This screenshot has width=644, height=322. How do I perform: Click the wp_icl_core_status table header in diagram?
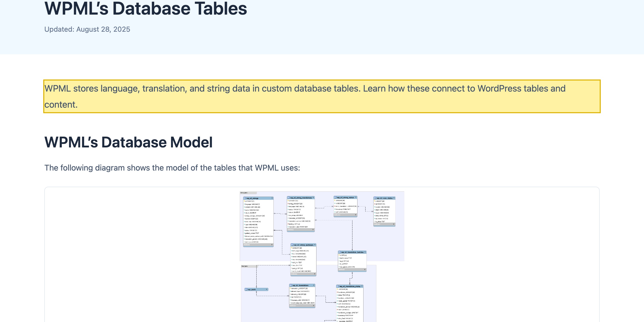[384, 198]
